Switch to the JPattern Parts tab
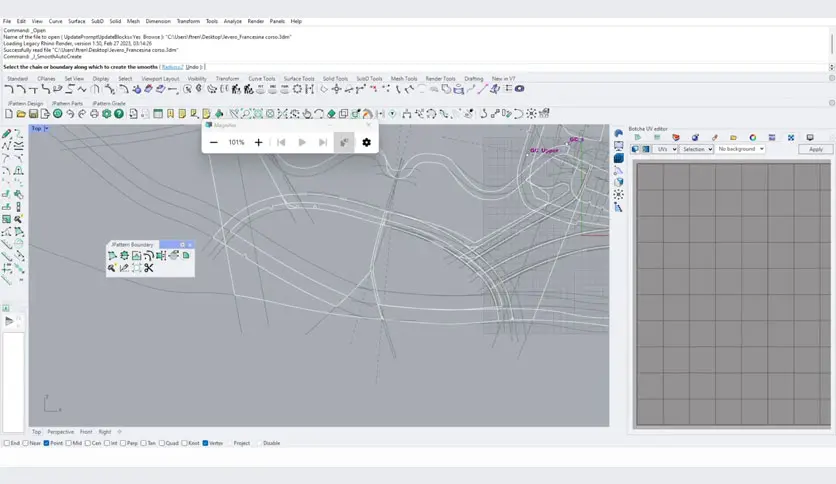 click(67, 103)
